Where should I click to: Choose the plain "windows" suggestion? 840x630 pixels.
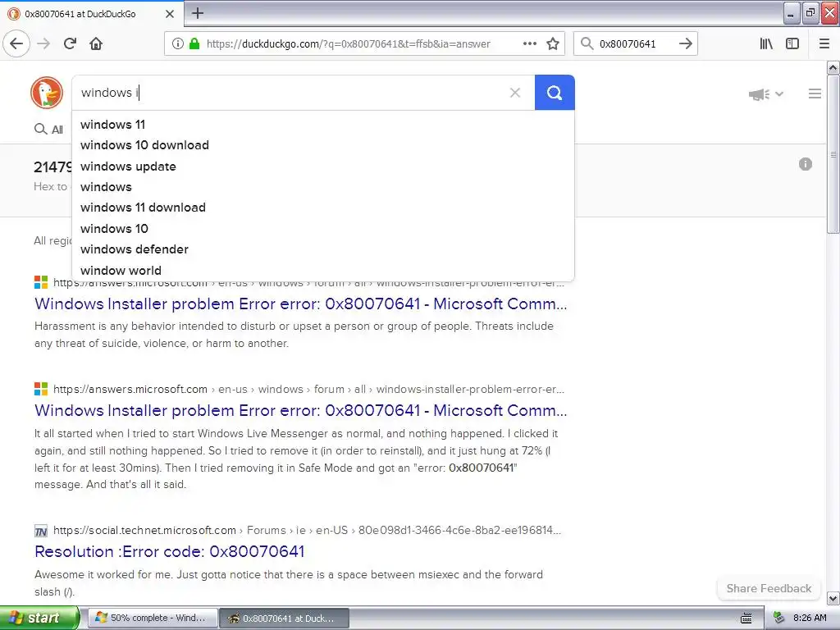coord(323,187)
